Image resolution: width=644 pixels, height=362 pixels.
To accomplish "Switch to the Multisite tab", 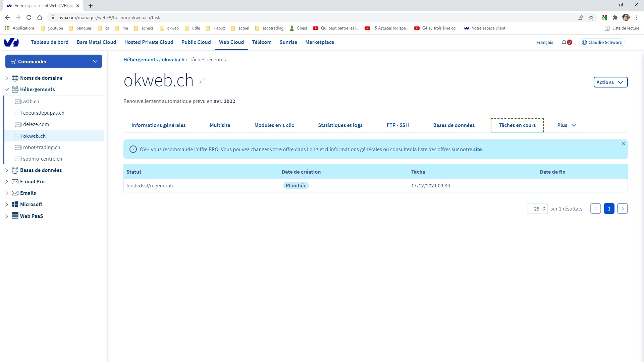I will tap(220, 125).
